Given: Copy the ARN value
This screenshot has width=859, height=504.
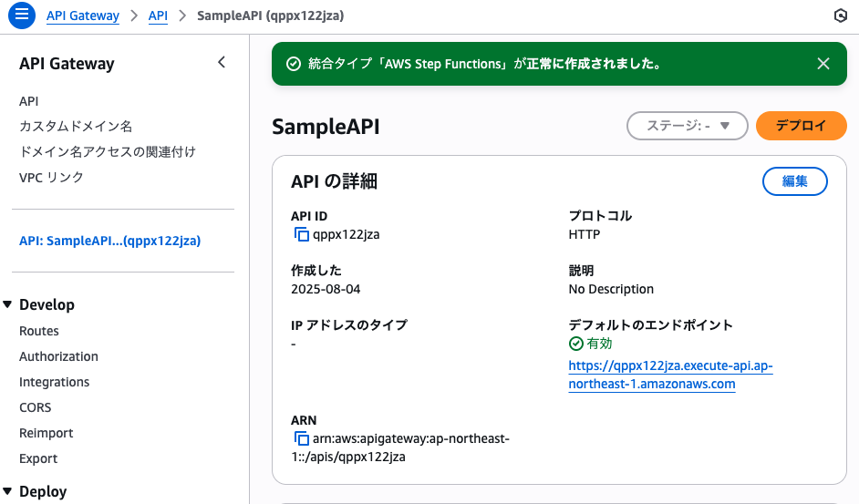Looking at the screenshot, I should (301, 438).
